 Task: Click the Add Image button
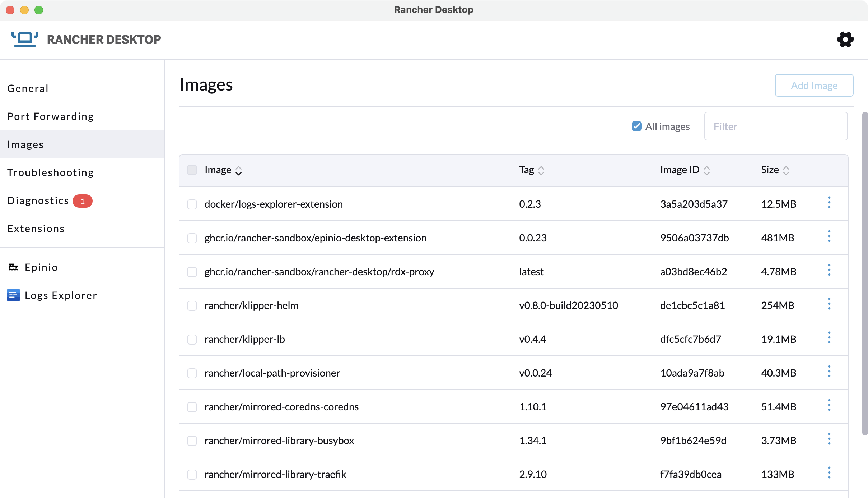814,85
